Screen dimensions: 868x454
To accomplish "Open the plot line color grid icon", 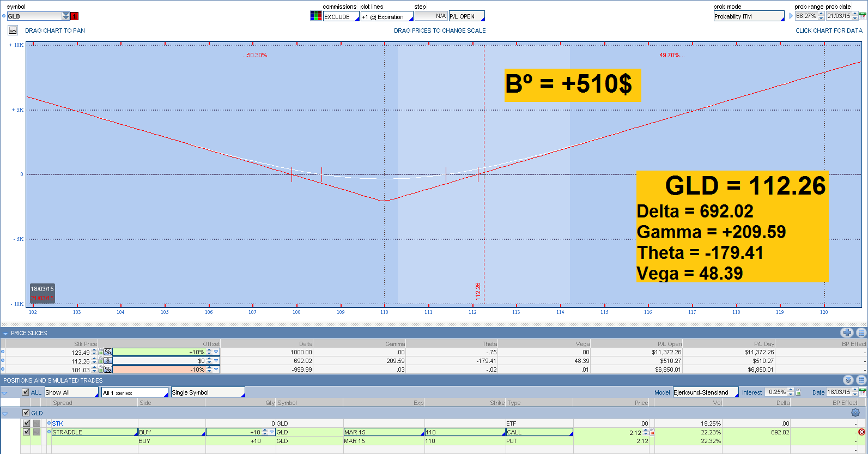I will click(315, 16).
